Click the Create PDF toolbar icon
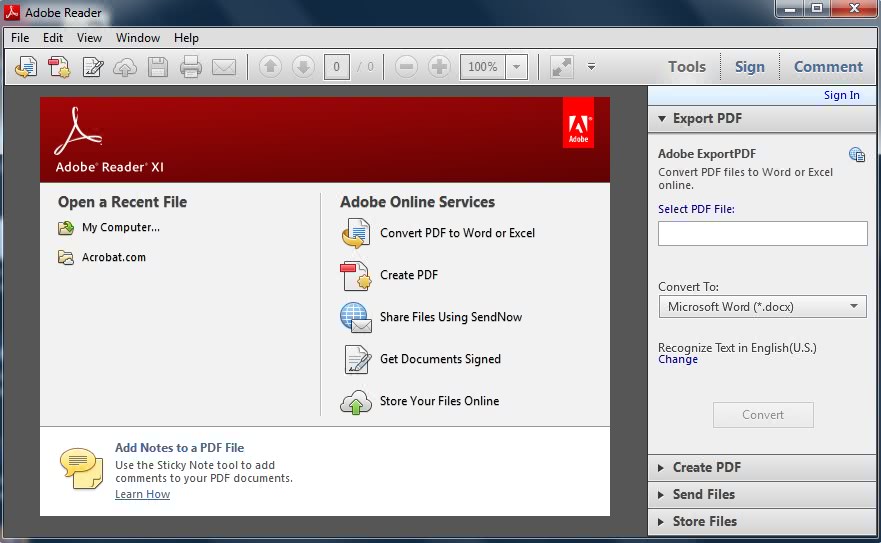This screenshot has width=881, height=543. point(59,67)
